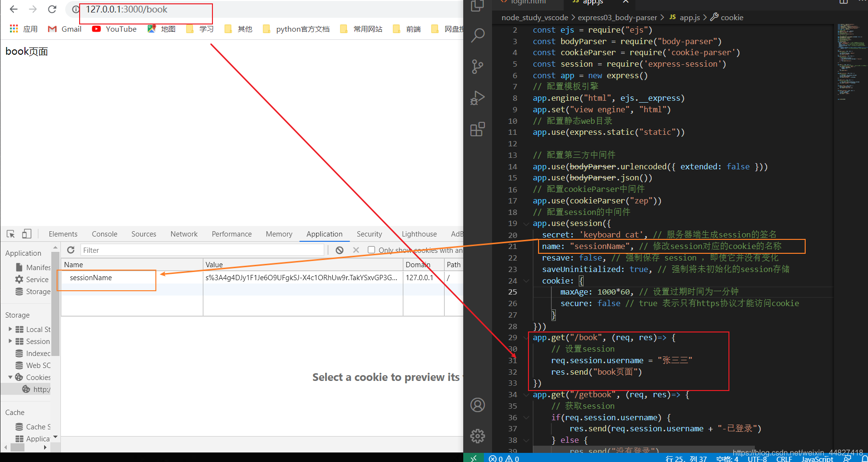The width and height of the screenshot is (868, 462).
Task: Open VS Code Search view
Action: pos(478,35)
